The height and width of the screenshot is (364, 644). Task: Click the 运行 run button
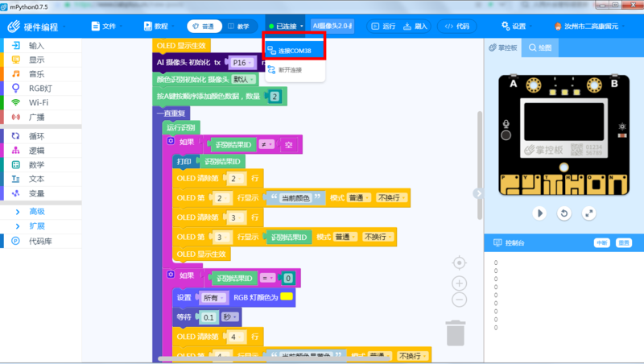(384, 26)
